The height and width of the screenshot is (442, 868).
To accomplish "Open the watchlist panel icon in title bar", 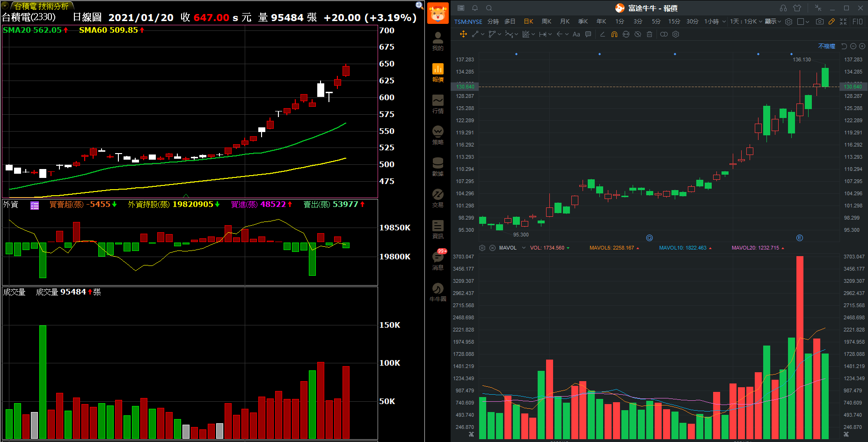I will (x=461, y=8).
